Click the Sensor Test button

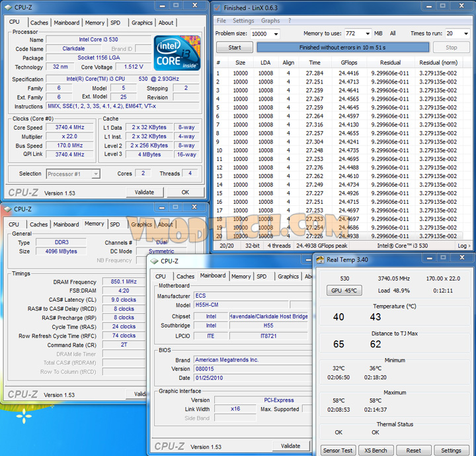pos(337,450)
